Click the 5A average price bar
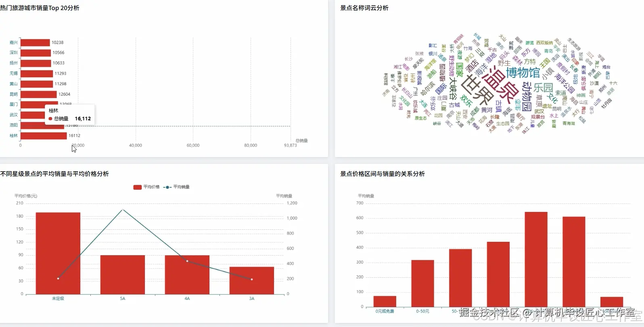The width and height of the screenshot is (644, 327). pos(123,275)
